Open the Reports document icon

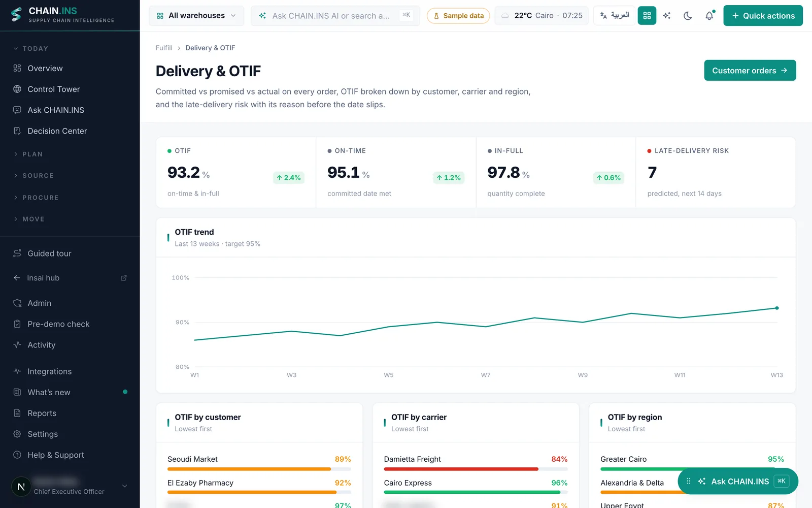[17, 413]
